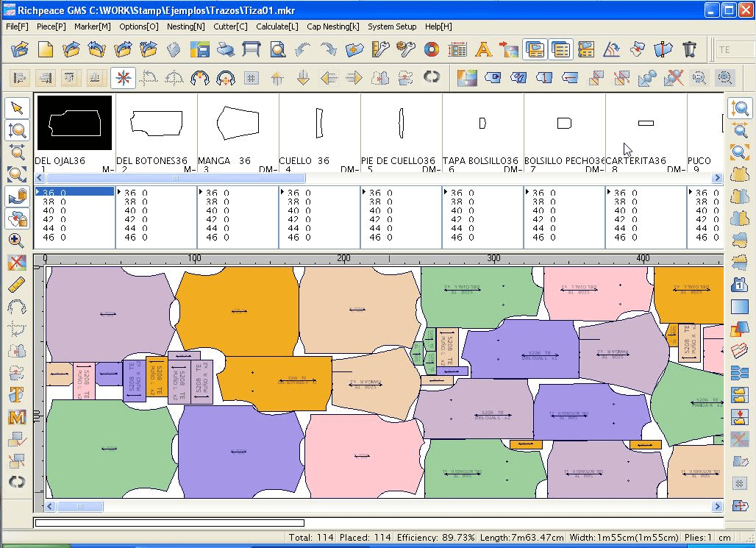The width and height of the screenshot is (756, 548).
Task: Click the orange M icon in left toolbar
Action: (17, 417)
